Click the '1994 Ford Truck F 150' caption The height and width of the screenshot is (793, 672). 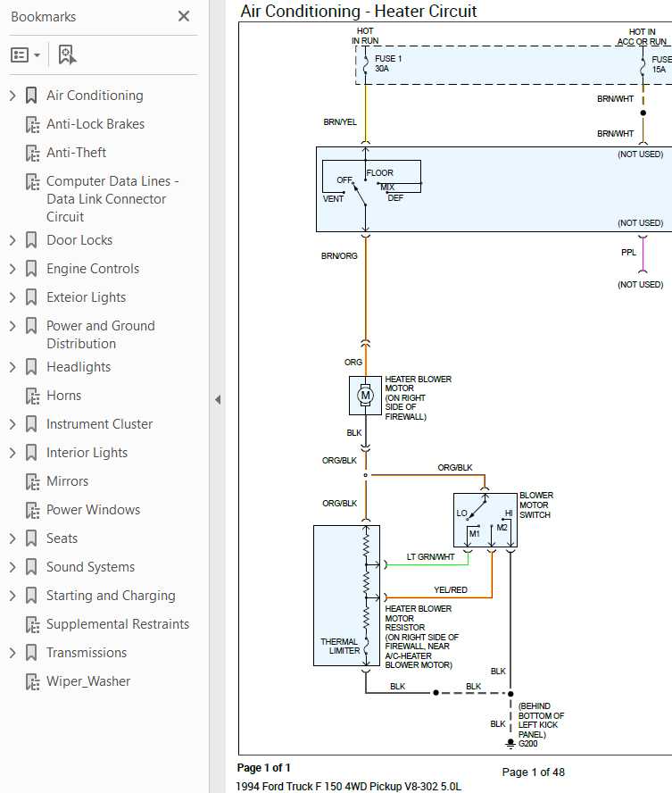click(x=348, y=787)
